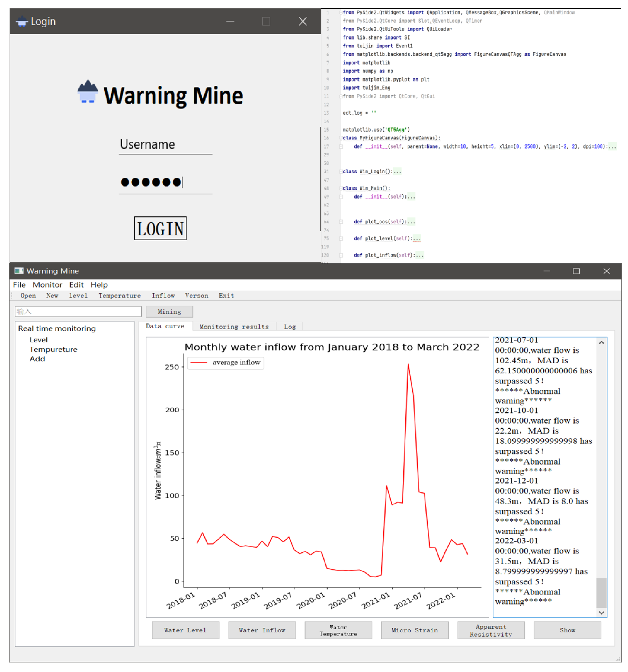This screenshot has height=672, width=628.
Task: Click the Username input field
Action: 165,145
